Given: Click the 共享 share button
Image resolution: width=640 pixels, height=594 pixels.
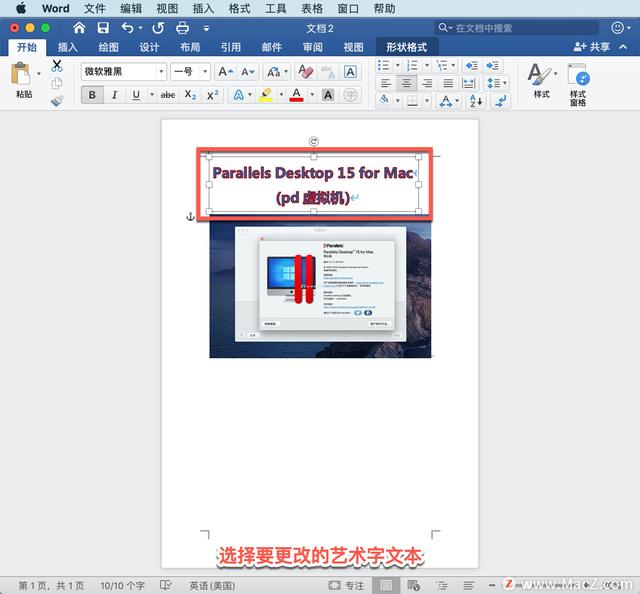Looking at the screenshot, I should pyautogui.click(x=592, y=47).
